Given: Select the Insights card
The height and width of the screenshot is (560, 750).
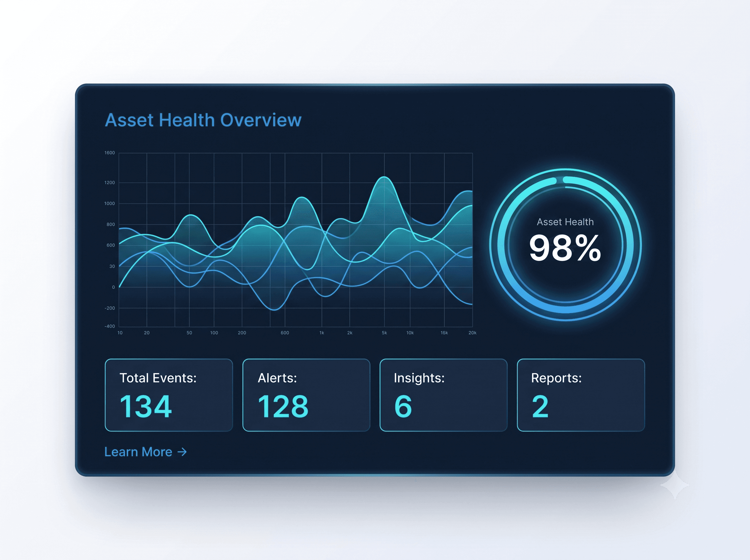Looking at the screenshot, I should point(443,395).
